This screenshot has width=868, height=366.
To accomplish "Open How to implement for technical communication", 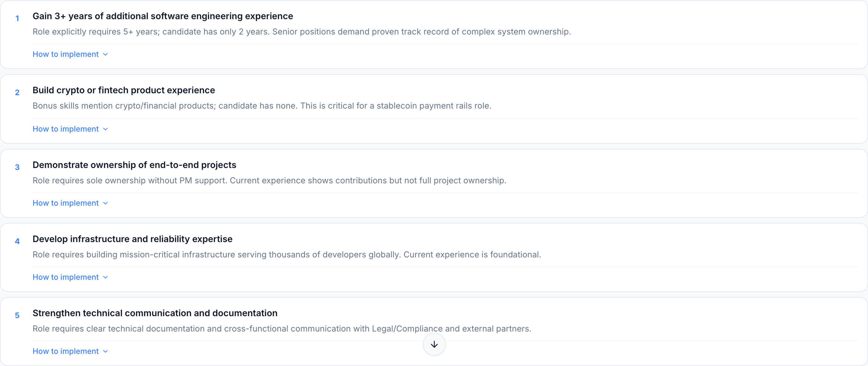I will (66, 352).
